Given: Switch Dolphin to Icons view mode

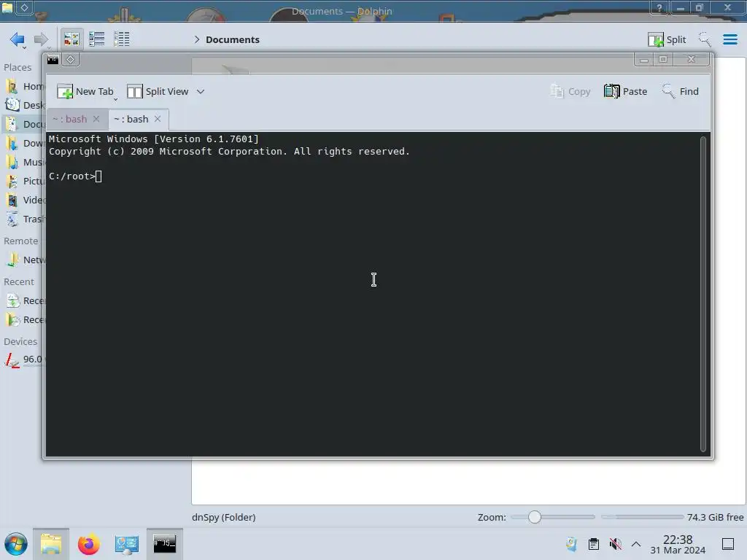Looking at the screenshot, I should (71, 39).
